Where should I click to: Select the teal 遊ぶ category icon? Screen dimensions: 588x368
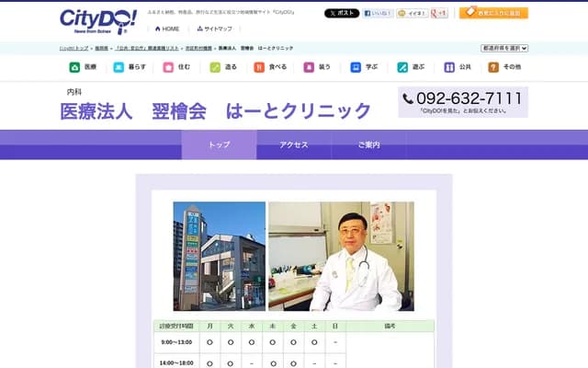pos(402,67)
